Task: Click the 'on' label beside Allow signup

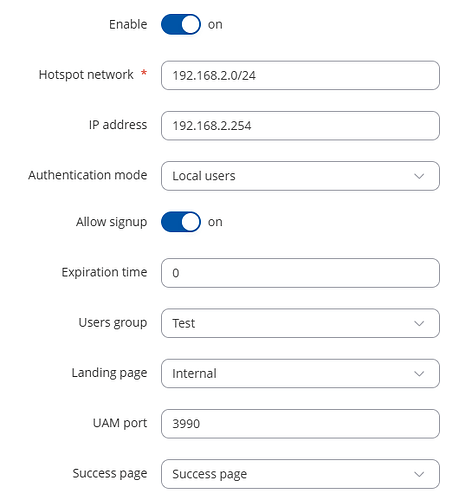Action: (x=215, y=222)
